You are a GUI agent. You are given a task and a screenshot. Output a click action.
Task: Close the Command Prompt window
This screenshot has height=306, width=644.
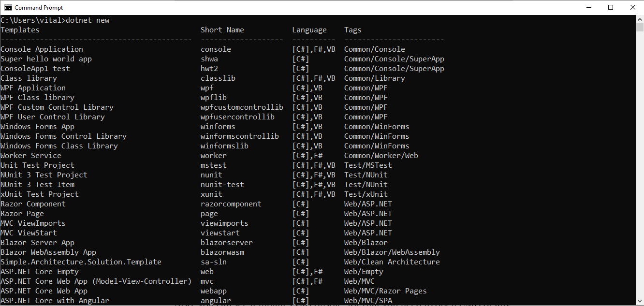[x=633, y=8]
